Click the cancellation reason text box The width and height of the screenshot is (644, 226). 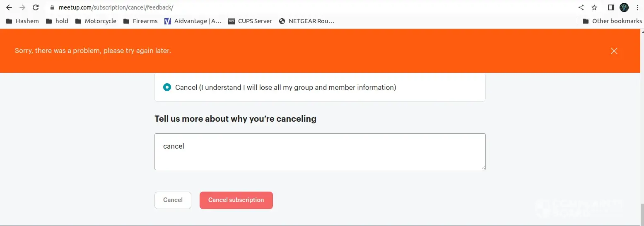(x=320, y=151)
